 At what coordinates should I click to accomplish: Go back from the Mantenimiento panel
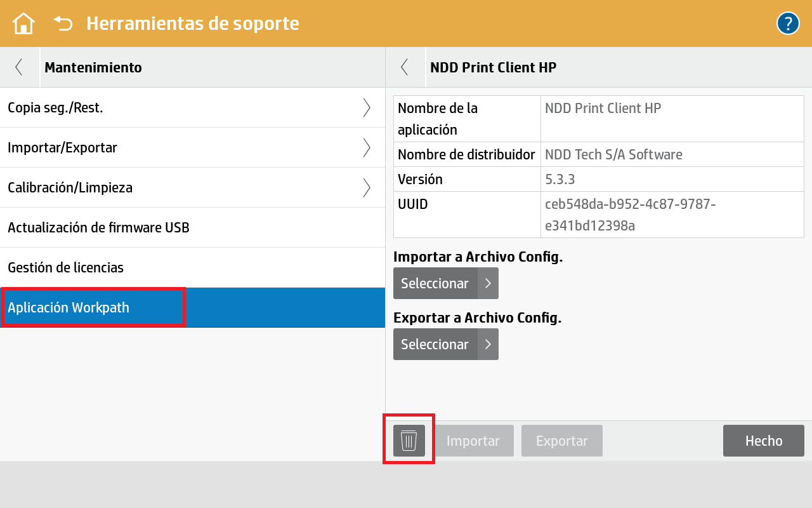click(x=19, y=67)
